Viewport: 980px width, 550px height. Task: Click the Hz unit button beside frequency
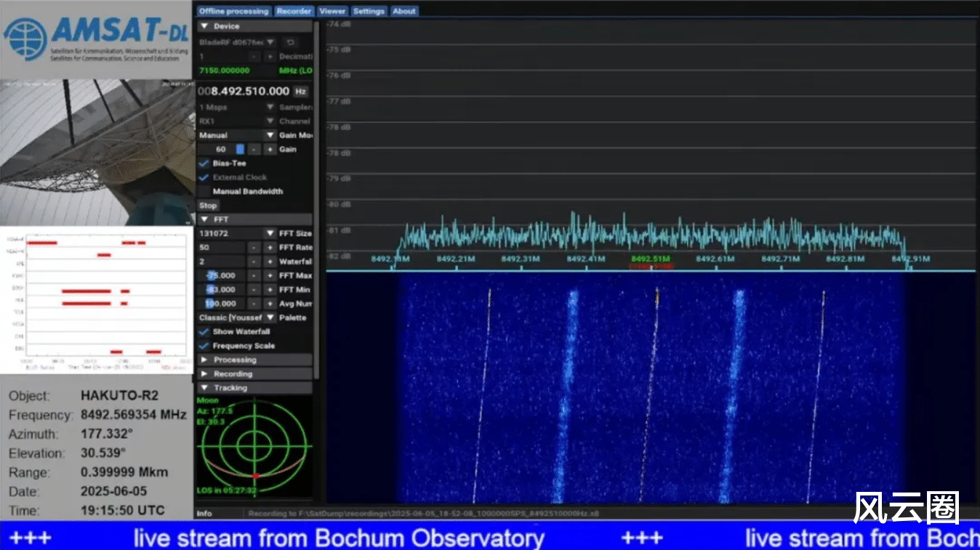300,92
